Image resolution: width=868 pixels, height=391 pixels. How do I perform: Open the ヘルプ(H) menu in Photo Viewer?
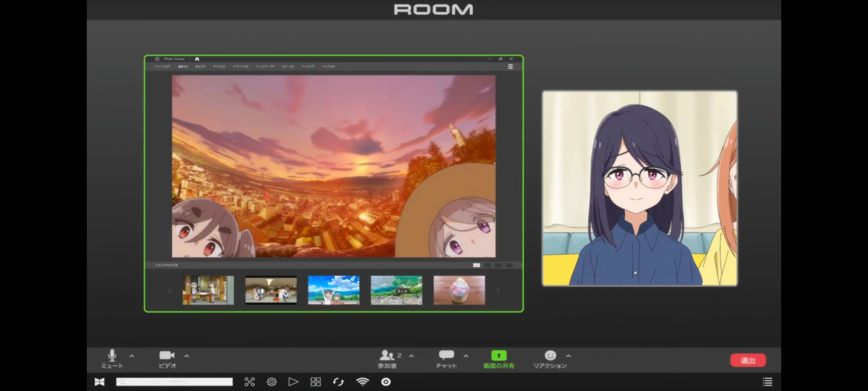(x=328, y=66)
